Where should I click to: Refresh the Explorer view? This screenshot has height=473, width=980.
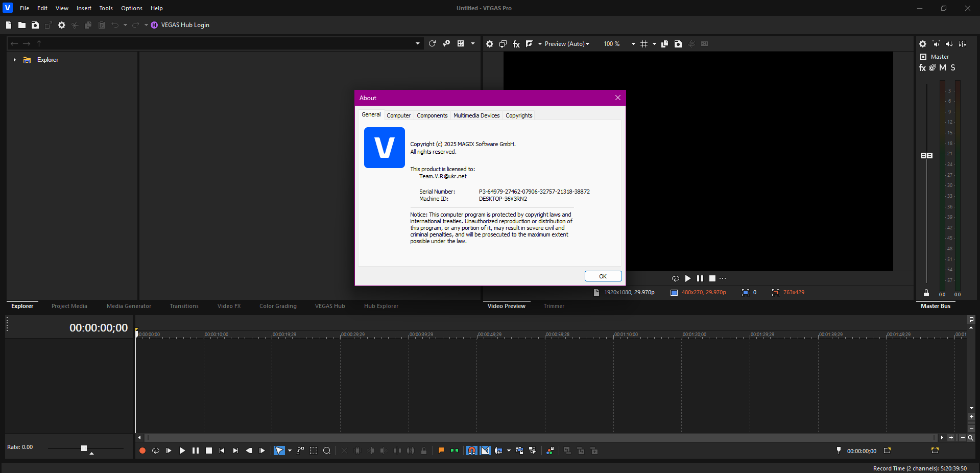tap(432, 44)
